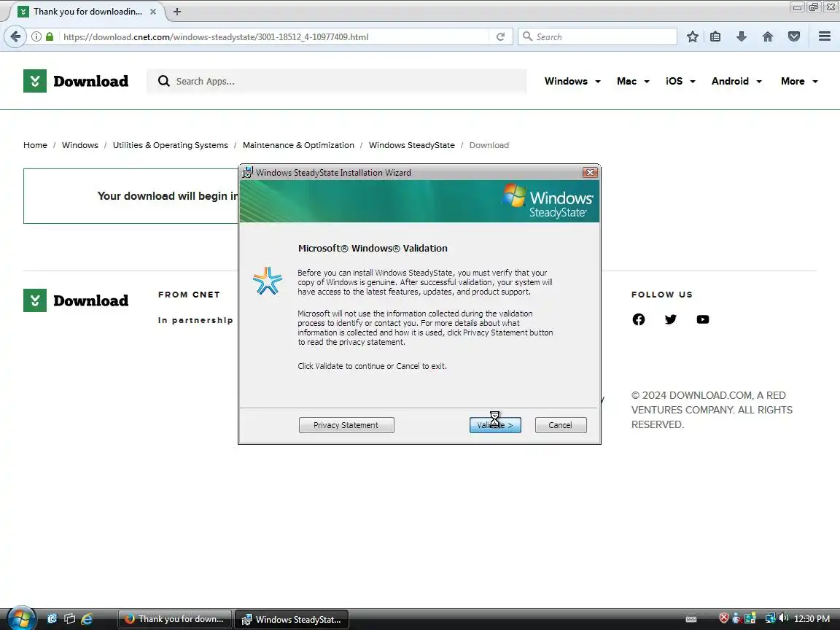840x630 pixels.
Task: Click the green padlock security icon
Action: click(x=50, y=36)
